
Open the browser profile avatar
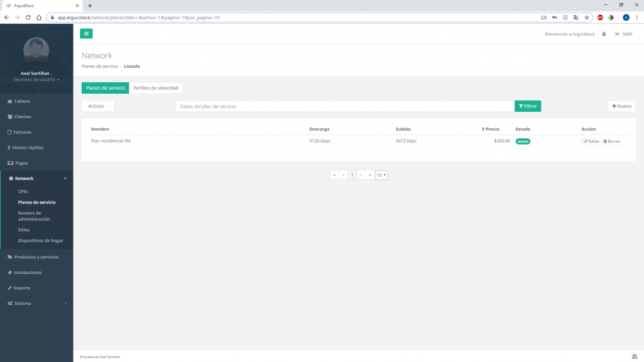click(626, 18)
